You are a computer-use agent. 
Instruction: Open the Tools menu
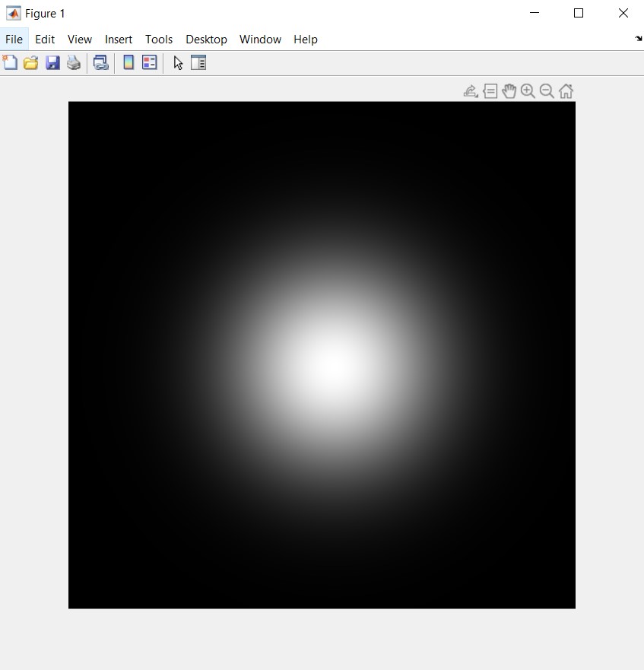point(159,39)
